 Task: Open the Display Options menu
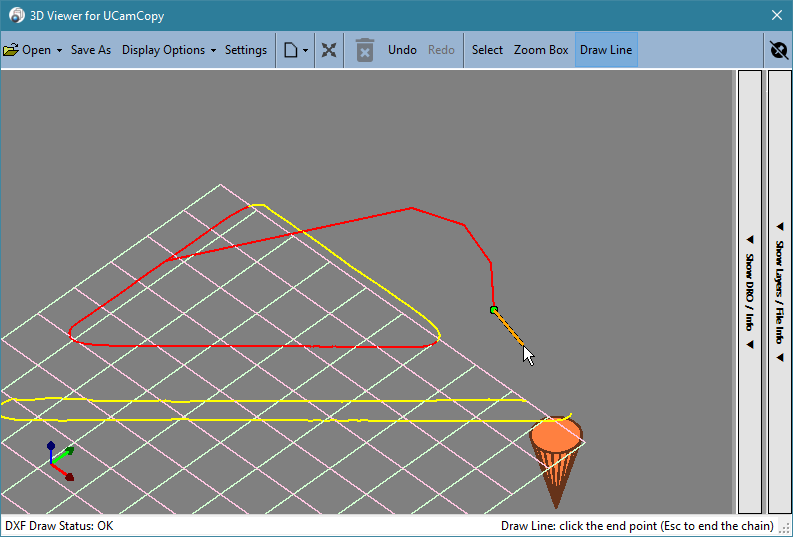pos(163,50)
